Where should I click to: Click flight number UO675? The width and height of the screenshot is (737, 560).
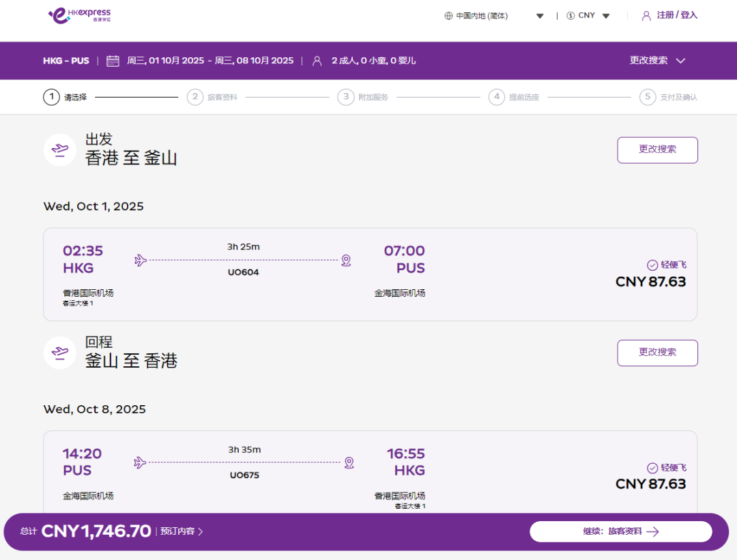coord(244,475)
